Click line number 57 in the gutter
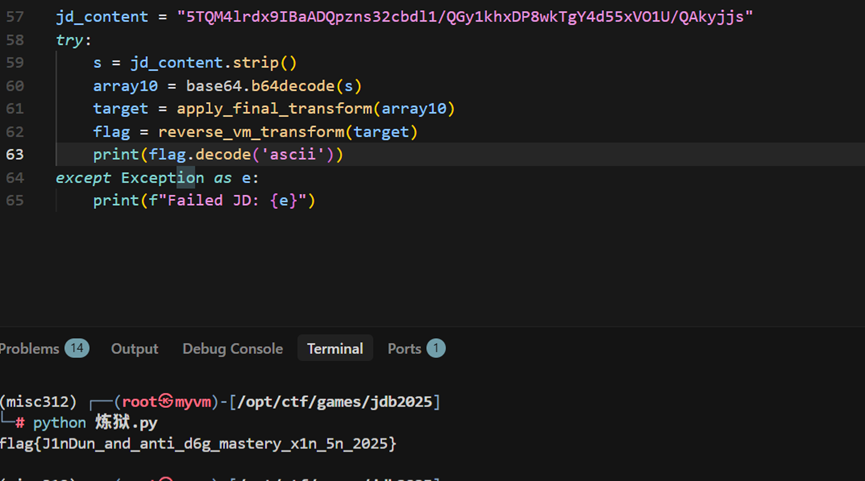 (x=15, y=17)
